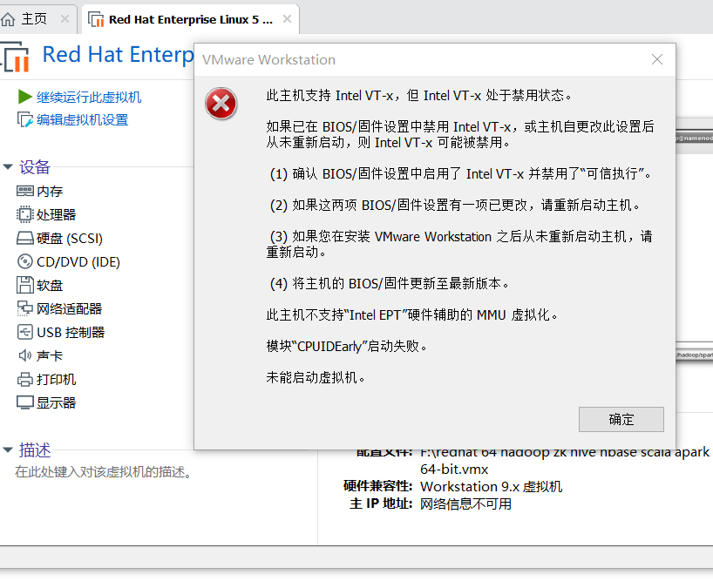Screen dimensions: 713x588
Task: Click the network adapter icon beside 网络适配器
Action: pyautogui.click(x=25, y=308)
